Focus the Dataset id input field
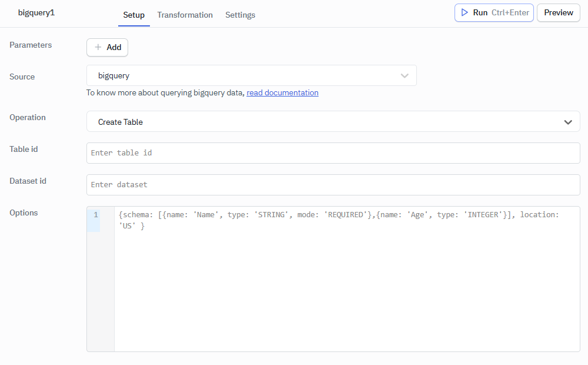This screenshot has width=588, height=365. [x=333, y=185]
